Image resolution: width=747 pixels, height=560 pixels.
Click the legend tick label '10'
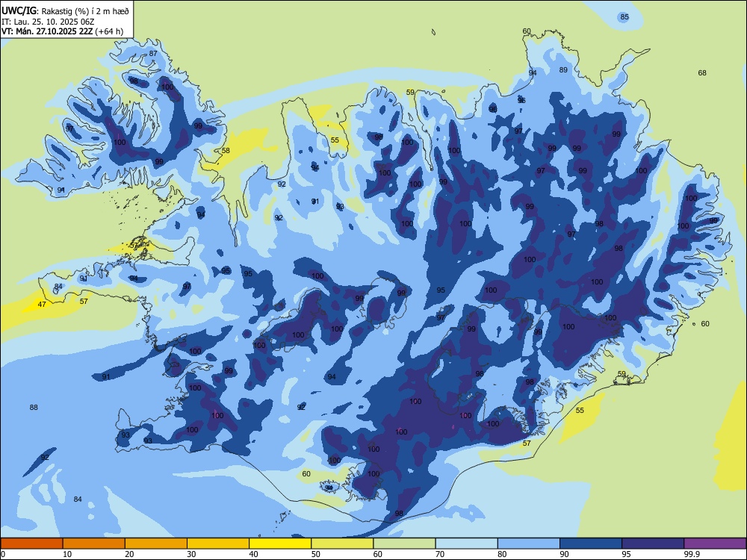click(x=67, y=554)
